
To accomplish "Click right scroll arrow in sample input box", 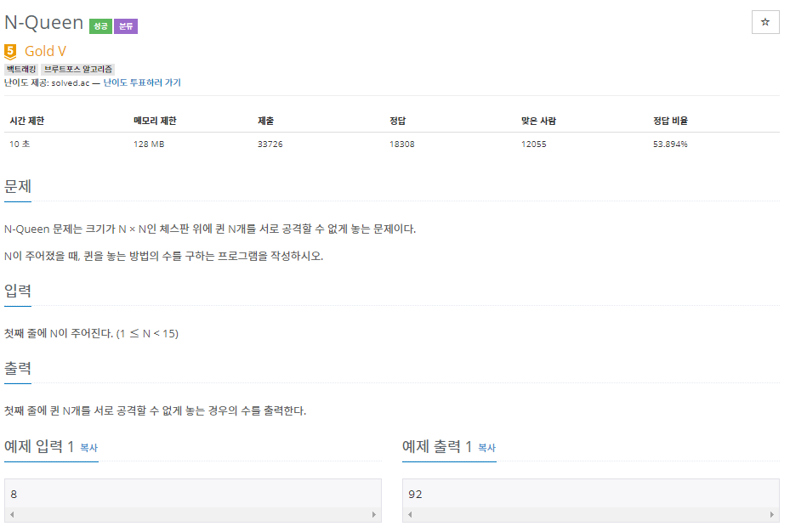I will [x=374, y=514].
